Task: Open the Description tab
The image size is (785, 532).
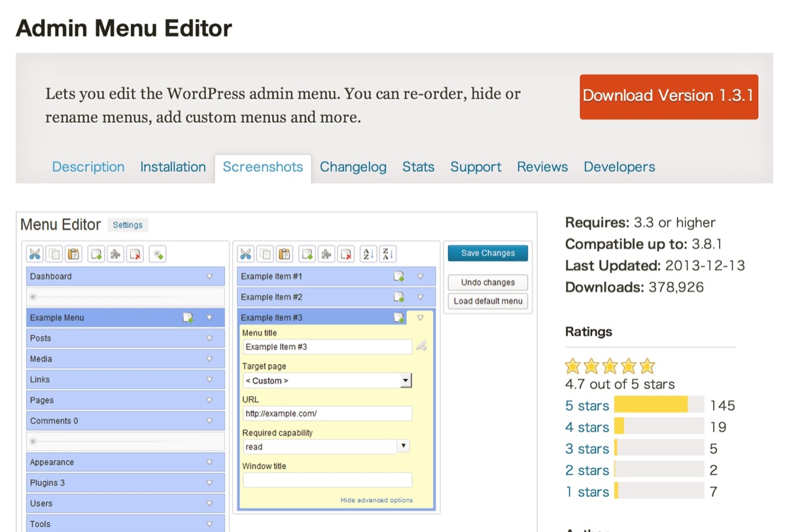Action: pyautogui.click(x=88, y=167)
